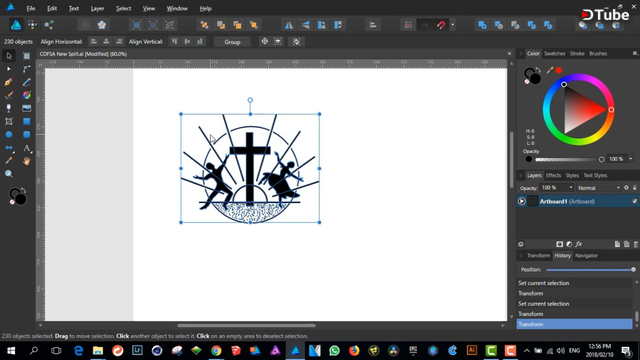Pick the color picker eyedropper in Color panel
The image size is (640, 360).
tap(550, 70)
